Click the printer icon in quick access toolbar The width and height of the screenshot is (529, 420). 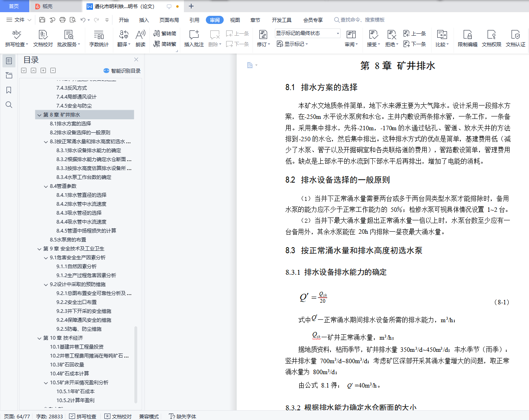click(x=63, y=20)
